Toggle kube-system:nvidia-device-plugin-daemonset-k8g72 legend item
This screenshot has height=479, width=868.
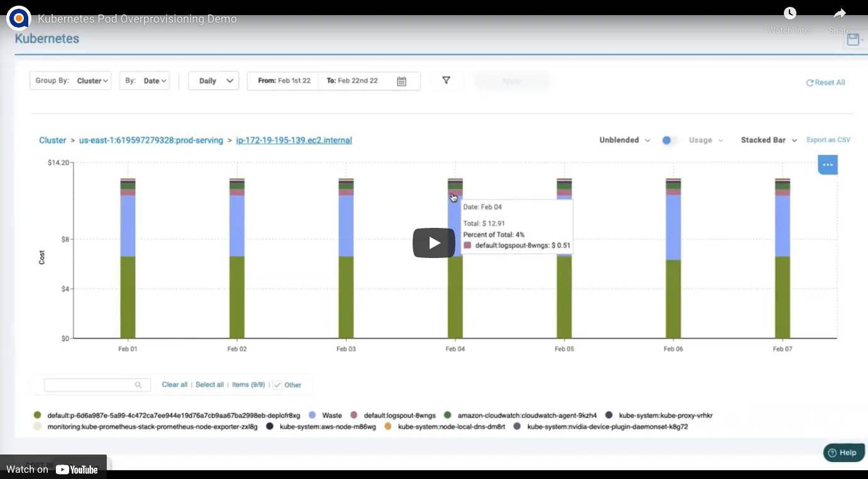click(x=600, y=427)
